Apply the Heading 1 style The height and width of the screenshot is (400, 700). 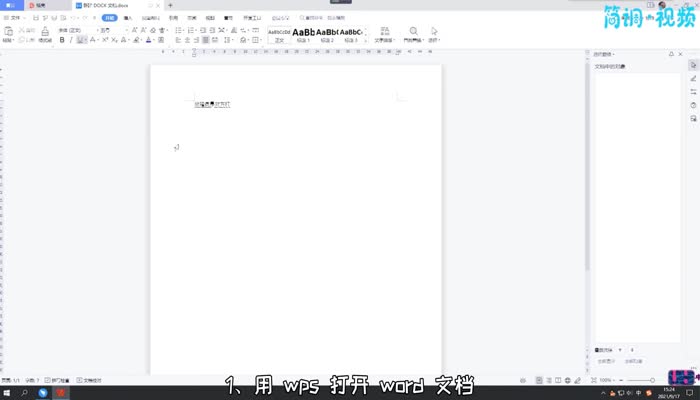click(303, 33)
